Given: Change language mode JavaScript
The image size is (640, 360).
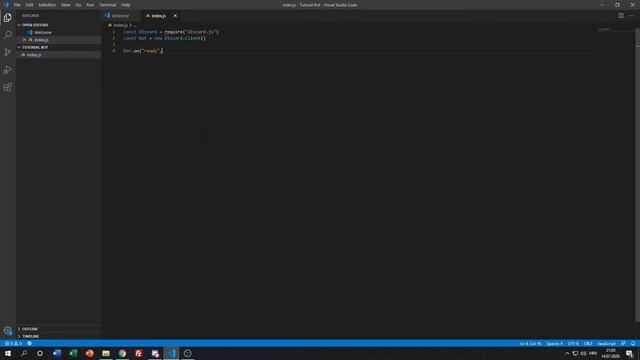Looking at the screenshot, I should point(606,344).
